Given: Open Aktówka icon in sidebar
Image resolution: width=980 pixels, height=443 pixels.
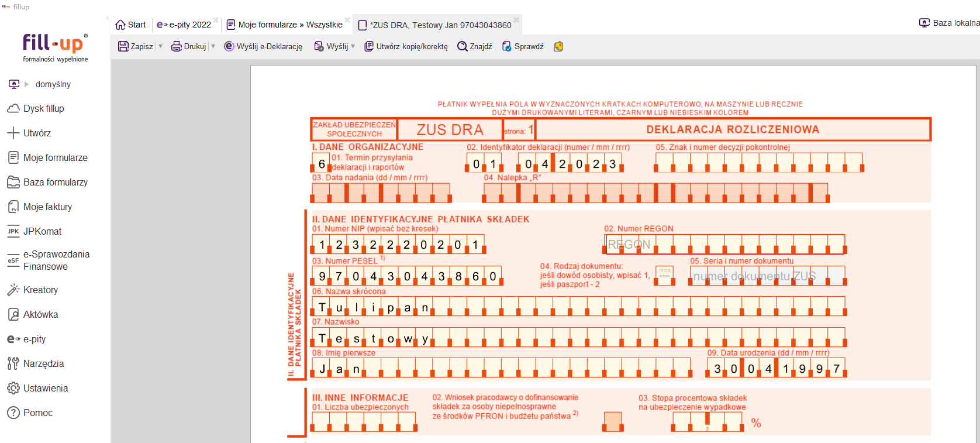Looking at the screenshot, I should click(13, 315).
